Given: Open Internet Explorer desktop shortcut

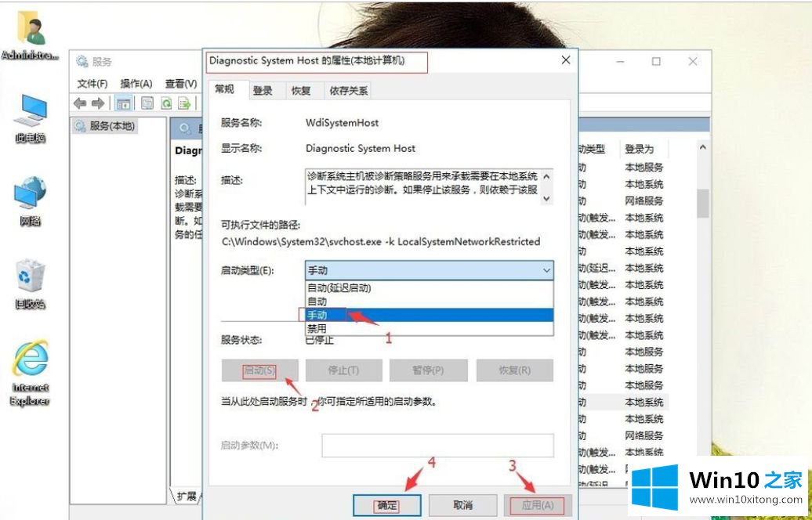Looking at the screenshot, I should point(31,371).
